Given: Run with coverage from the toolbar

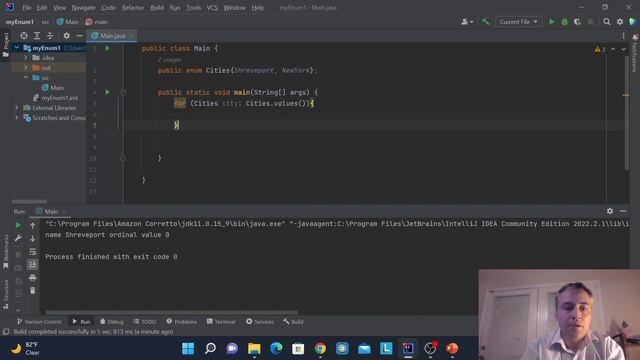Looking at the screenshot, I should (578, 22).
